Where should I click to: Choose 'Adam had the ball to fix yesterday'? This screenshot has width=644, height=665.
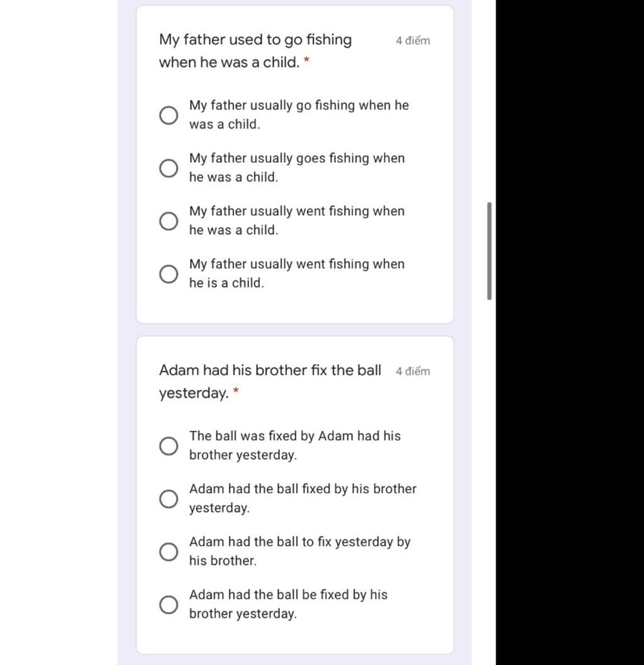pos(169,552)
